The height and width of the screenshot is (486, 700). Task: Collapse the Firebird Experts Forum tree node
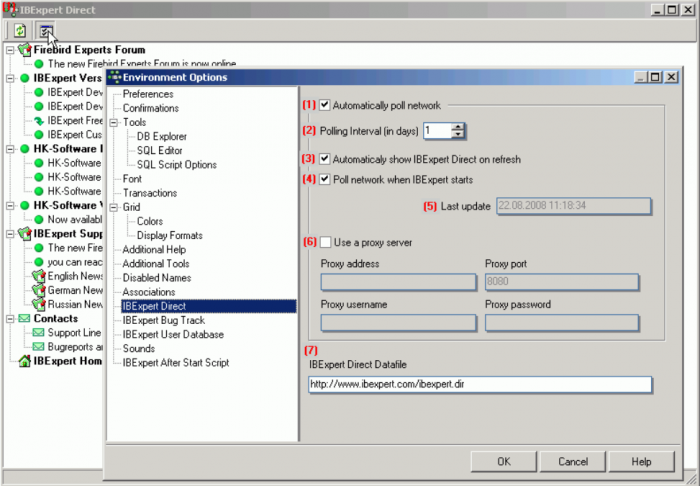tap(10, 50)
